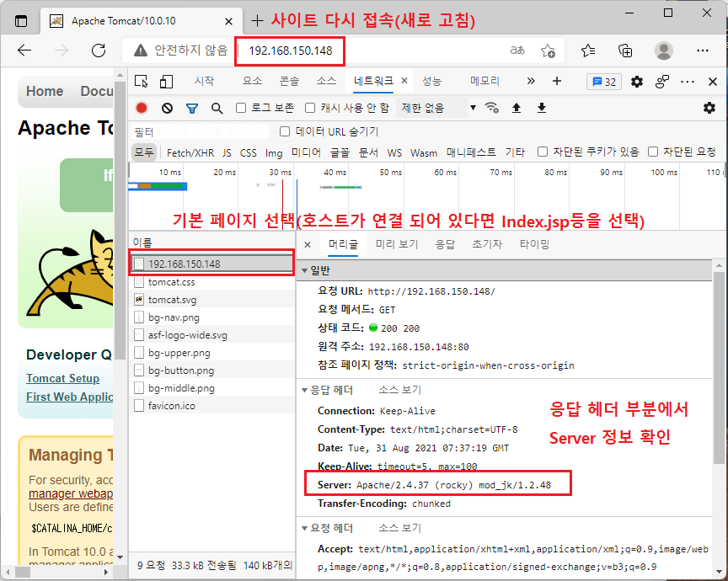
Task: Open the 시작 welcome tab
Action: 204,81
